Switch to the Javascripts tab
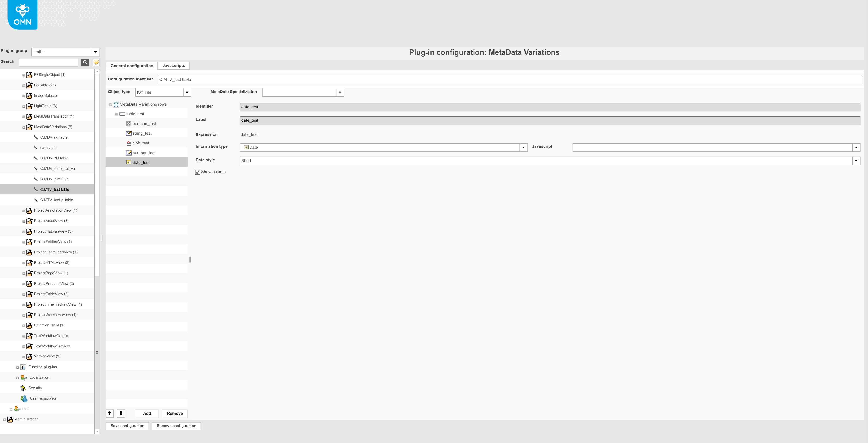 coord(174,66)
